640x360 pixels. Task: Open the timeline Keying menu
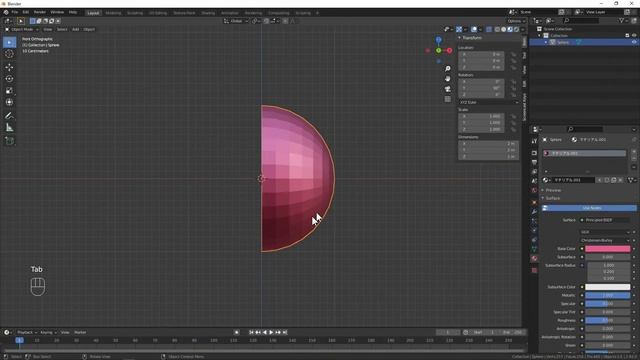pyautogui.click(x=48, y=333)
